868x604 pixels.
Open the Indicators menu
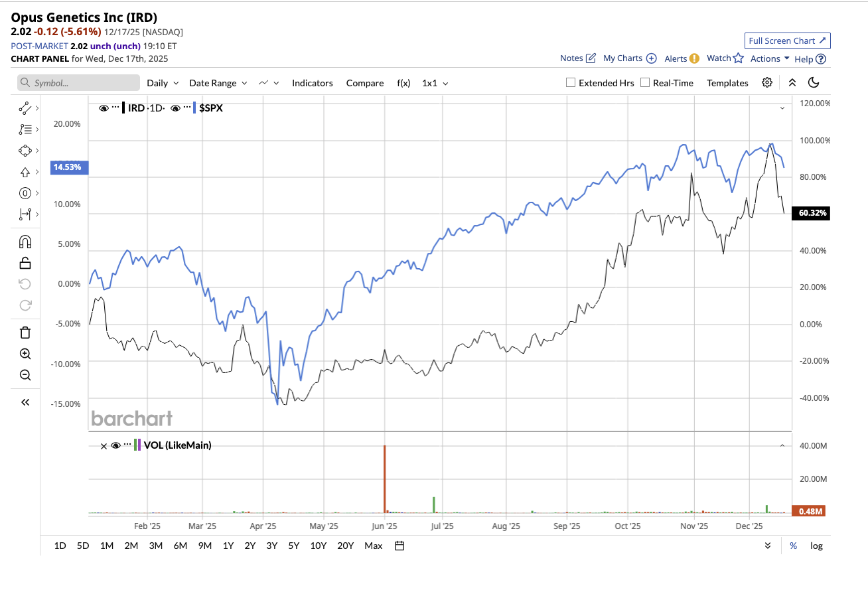click(312, 83)
